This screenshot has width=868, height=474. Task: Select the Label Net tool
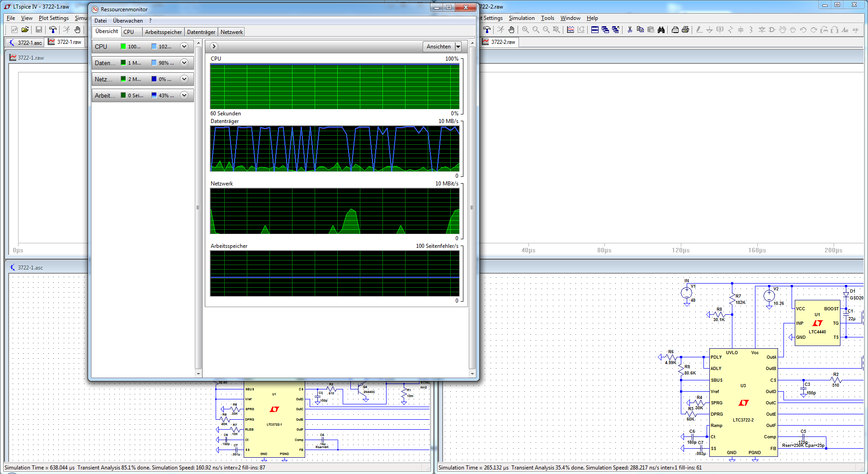coord(720,29)
